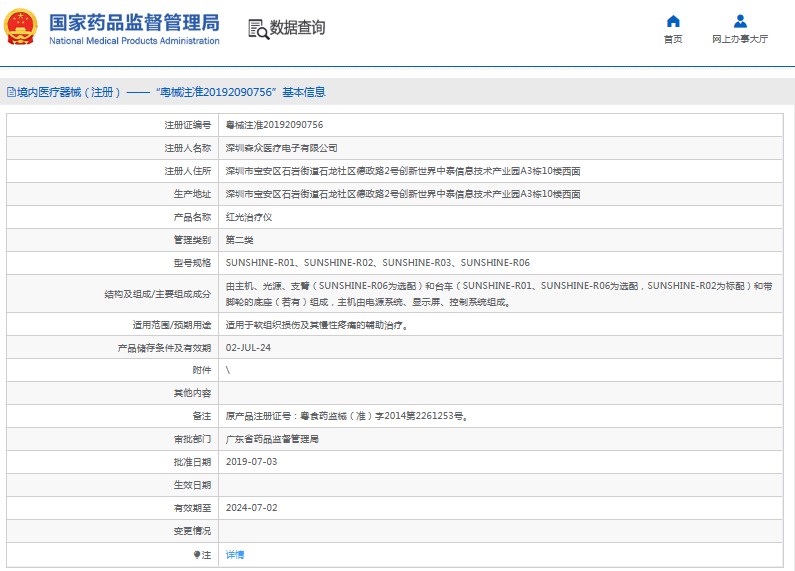Open 网上办事大厅 user icon

740,21
